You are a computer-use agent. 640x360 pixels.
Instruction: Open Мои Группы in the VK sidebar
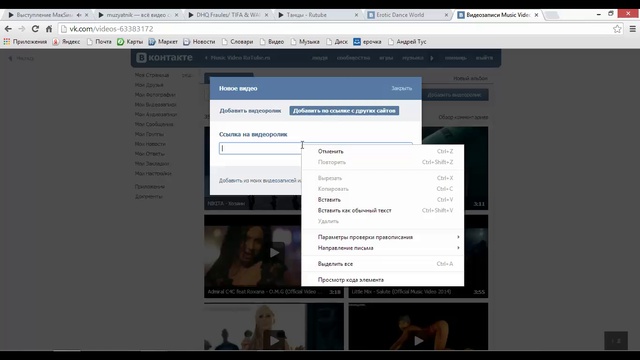coord(149,134)
